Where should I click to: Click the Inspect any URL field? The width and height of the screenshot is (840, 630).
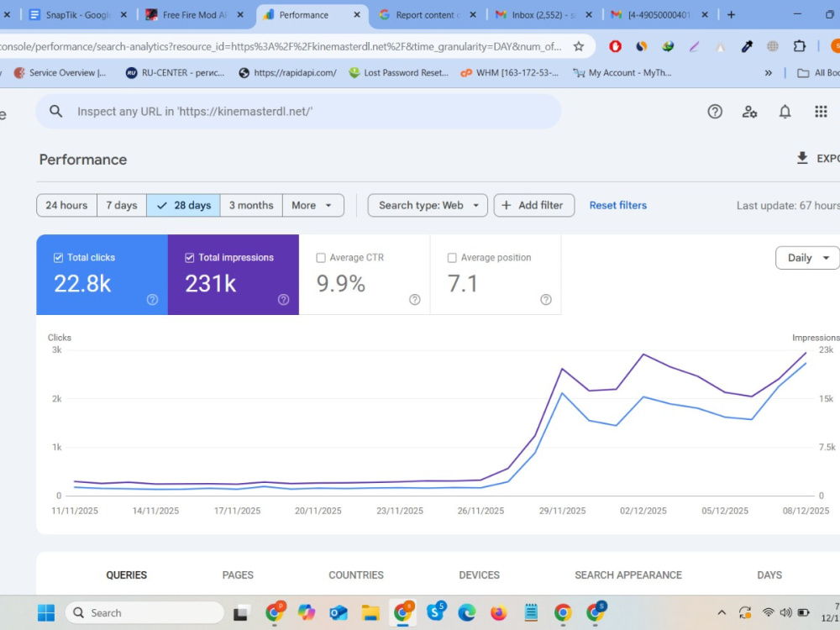298,112
